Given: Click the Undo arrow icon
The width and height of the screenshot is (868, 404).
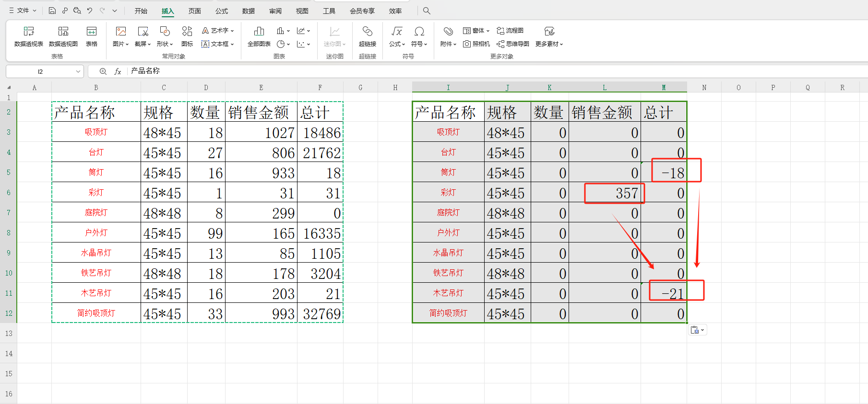Looking at the screenshot, I should [x=90, y=11].
